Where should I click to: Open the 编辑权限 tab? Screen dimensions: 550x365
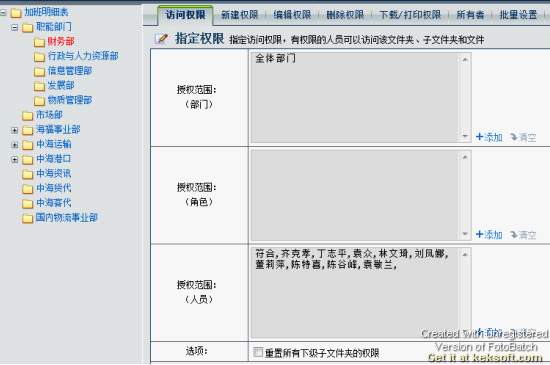click(x=292, y=15)
